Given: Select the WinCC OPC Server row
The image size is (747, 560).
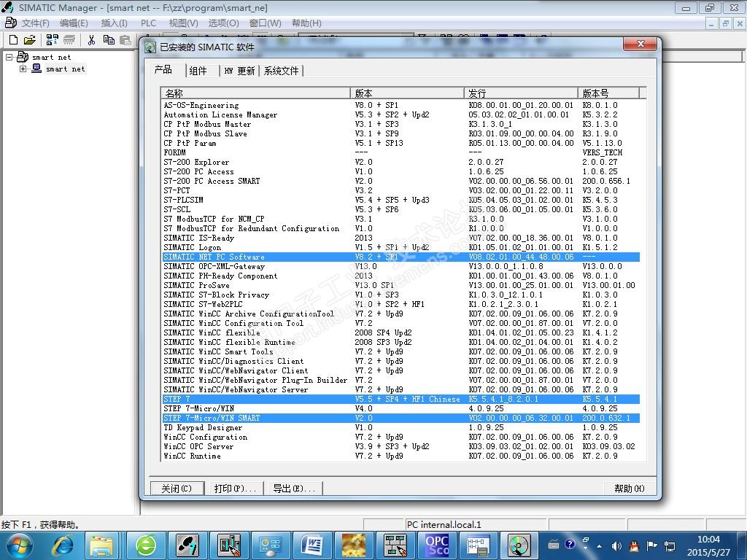Looking at the screenshot, I should click(400, 447).
